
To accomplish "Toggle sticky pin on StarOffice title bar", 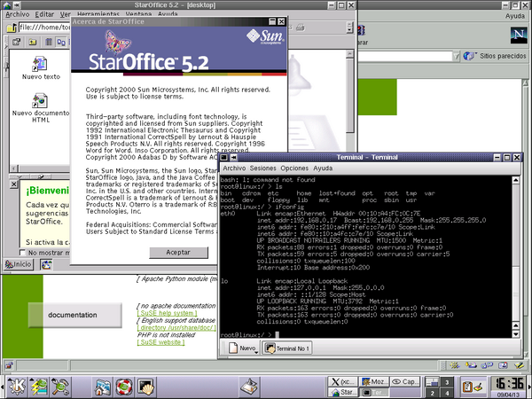I will pos(16,5).
